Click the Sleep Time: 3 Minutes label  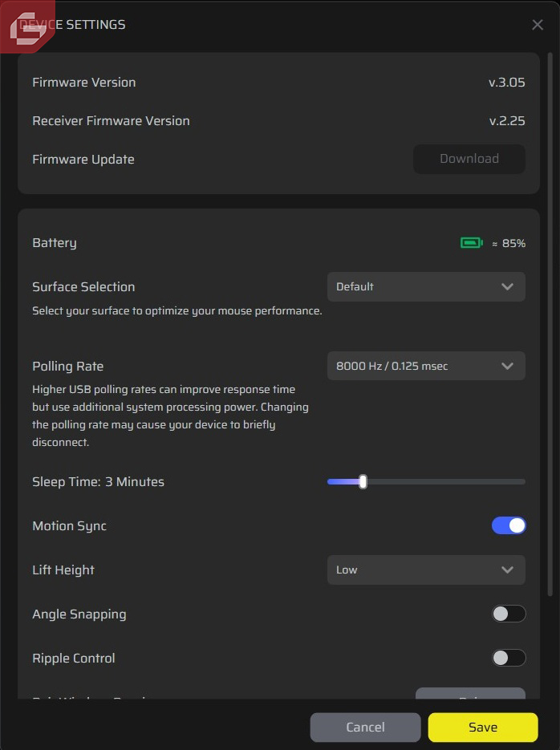98,481
